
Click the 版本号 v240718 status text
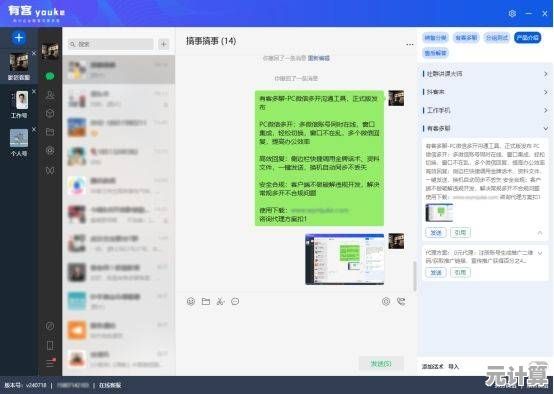click(25, 385)
